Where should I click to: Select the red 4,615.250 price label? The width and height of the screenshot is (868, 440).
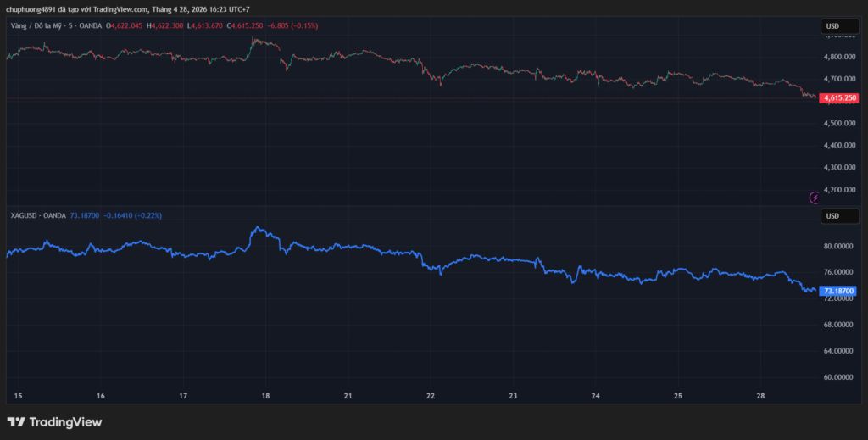click(839, 98)
